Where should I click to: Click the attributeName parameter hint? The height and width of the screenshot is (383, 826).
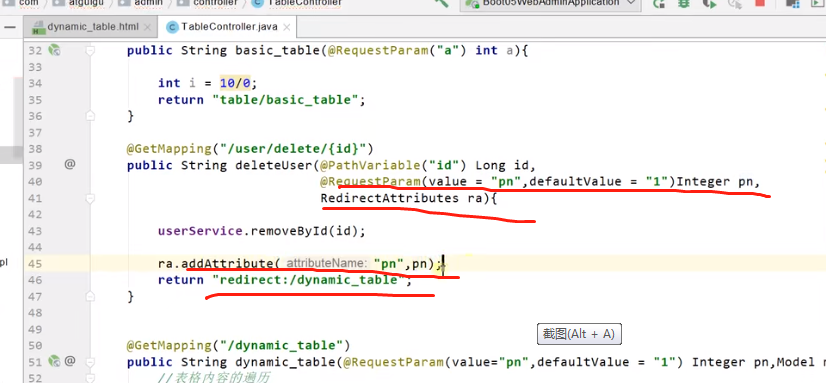click(326, 263)
